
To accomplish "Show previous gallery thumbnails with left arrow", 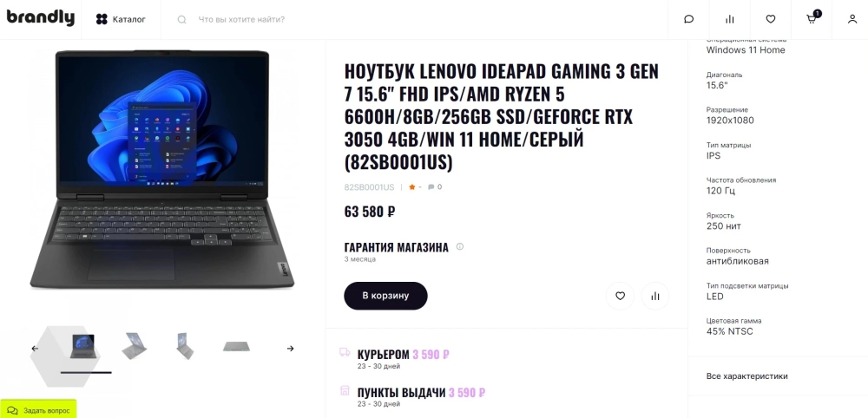I will [35, 349].
